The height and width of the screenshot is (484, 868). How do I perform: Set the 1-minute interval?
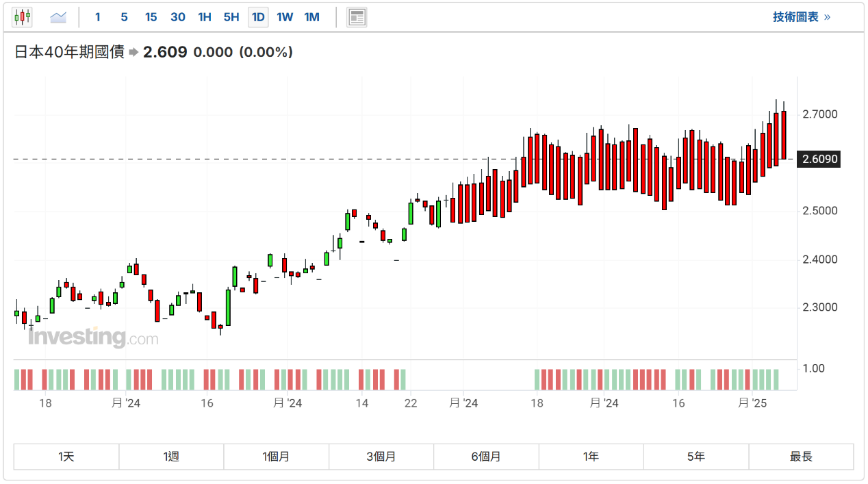pos(97,17)
